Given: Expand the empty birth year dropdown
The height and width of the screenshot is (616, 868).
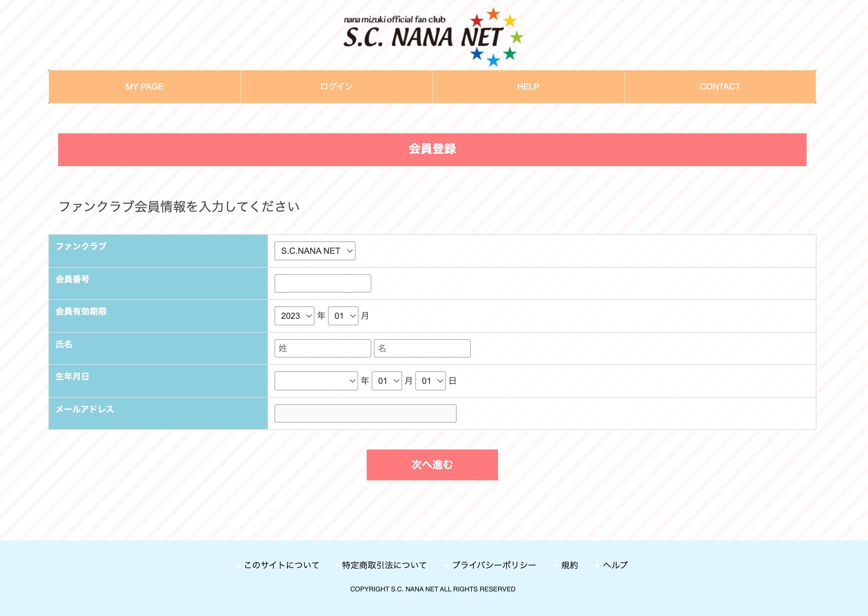Looking at the screenshot, I should 316,381.
